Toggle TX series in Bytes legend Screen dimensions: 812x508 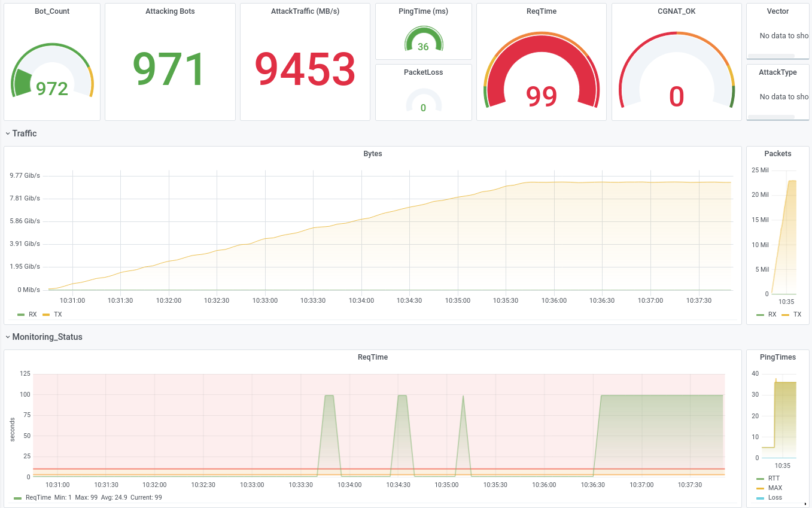pos(58,314)
